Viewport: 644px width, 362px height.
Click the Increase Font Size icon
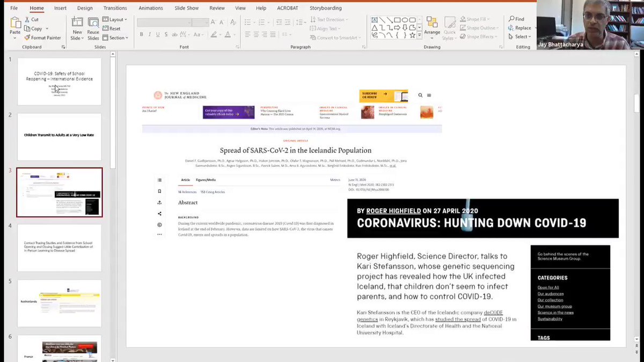pos(214,22)
